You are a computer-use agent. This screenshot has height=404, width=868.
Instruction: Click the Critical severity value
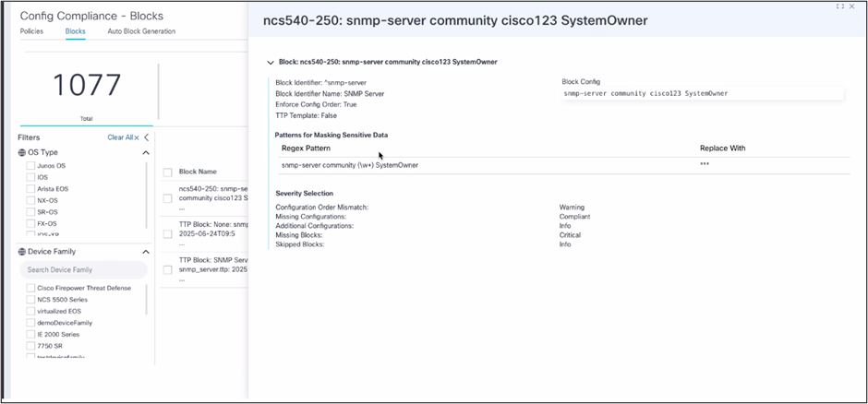coord(570,235)
